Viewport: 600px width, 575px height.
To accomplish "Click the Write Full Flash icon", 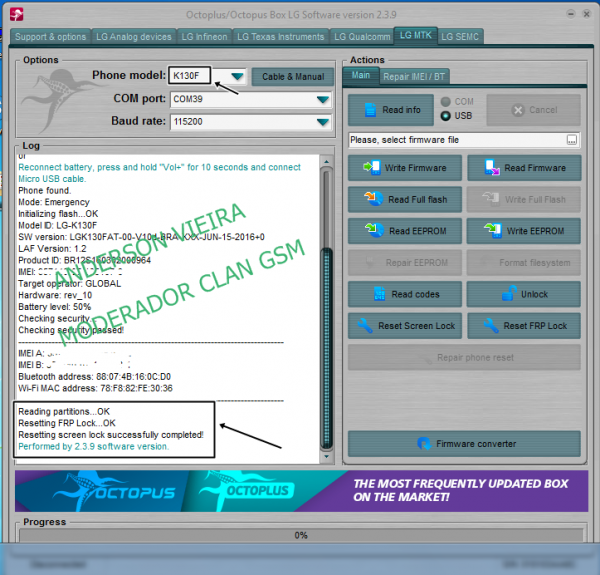I will coord(491,199).
